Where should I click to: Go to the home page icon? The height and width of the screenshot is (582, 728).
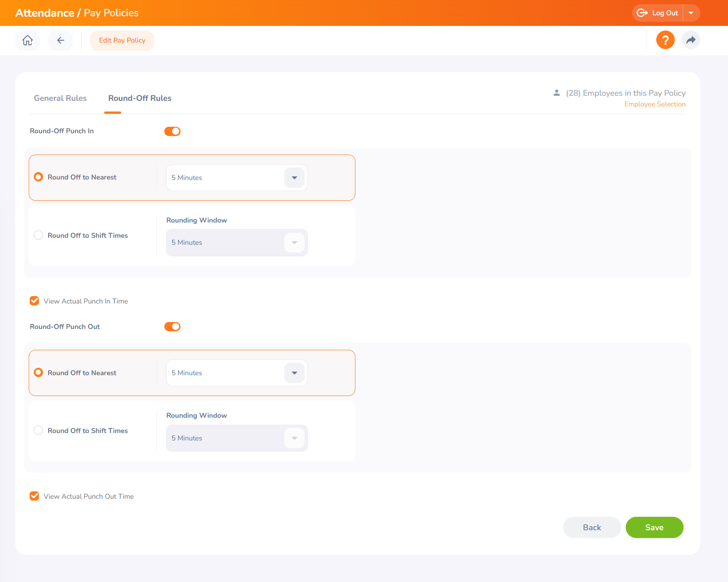28,41
